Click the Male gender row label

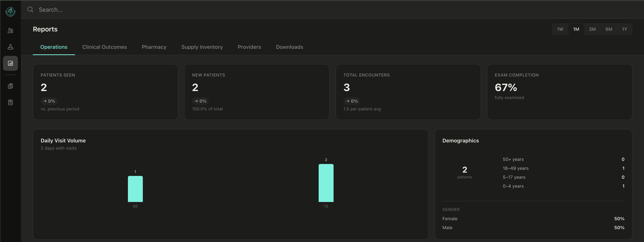click(x=447, y=228)
